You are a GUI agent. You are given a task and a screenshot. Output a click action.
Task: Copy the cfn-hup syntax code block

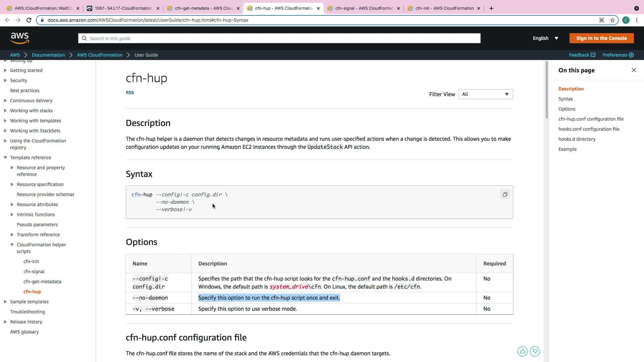(505, 194)
